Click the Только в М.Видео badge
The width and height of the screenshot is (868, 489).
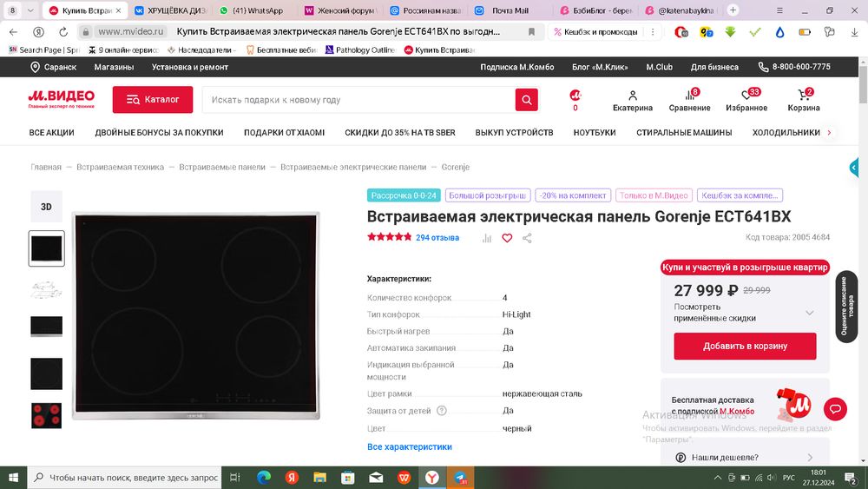654,195
